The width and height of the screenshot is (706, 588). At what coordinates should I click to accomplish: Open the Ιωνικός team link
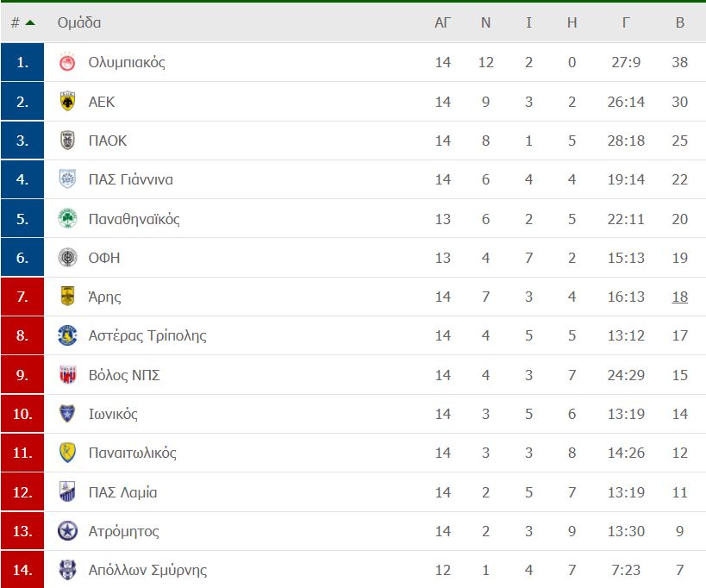[113, 414]
